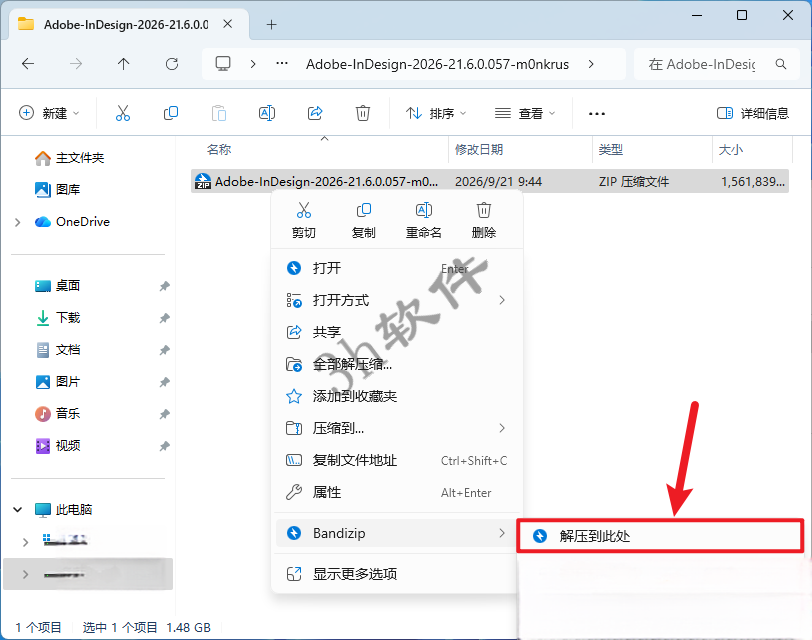Expand the highlighted drive under 此电脑

tap(25, 574)
